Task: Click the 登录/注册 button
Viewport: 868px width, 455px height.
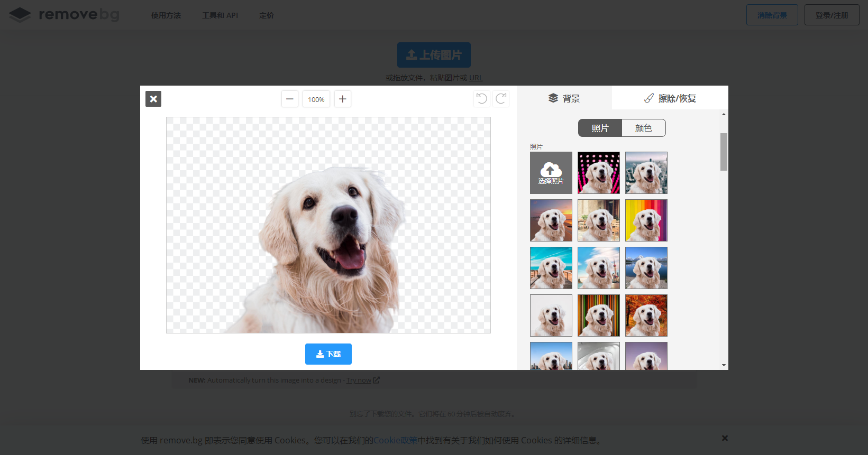Action: click(x=832, y=15)
